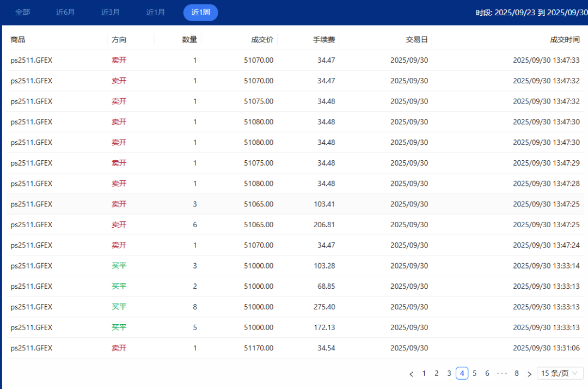
Task: Click the 成交价 column header
Action: 262,39
